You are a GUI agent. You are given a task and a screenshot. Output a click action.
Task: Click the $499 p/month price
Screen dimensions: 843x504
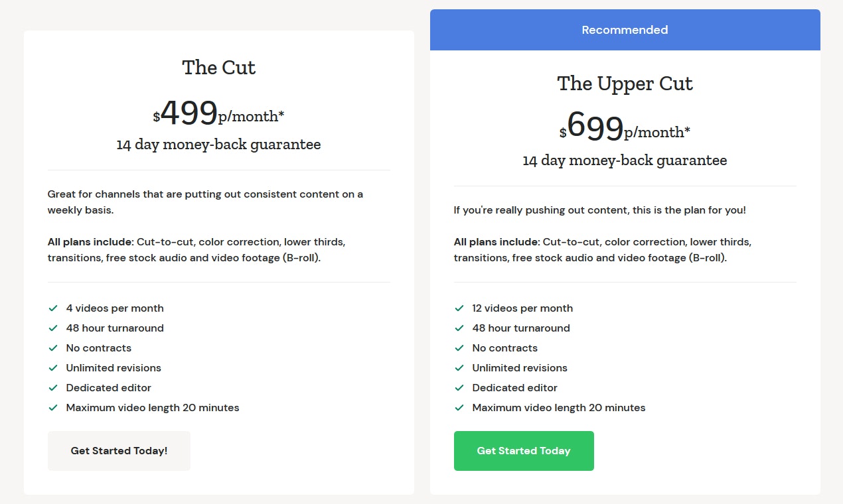tap(219, 113)
